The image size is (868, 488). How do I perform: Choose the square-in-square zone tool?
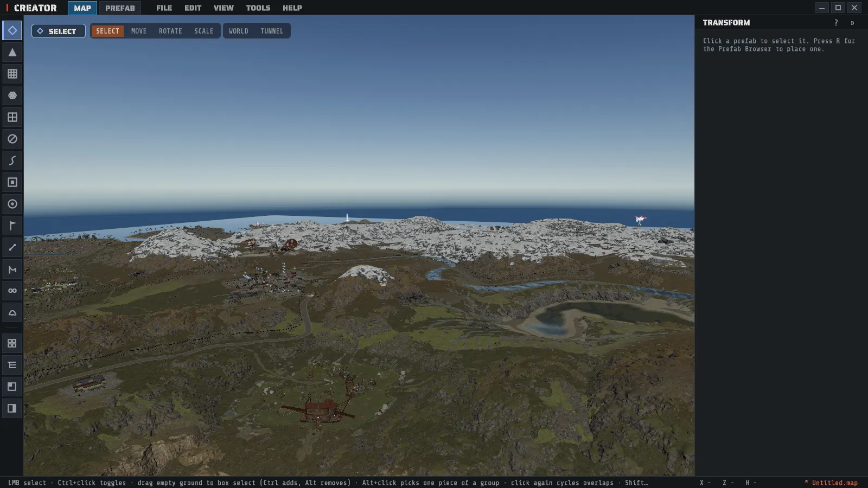[x=12, y=182]
